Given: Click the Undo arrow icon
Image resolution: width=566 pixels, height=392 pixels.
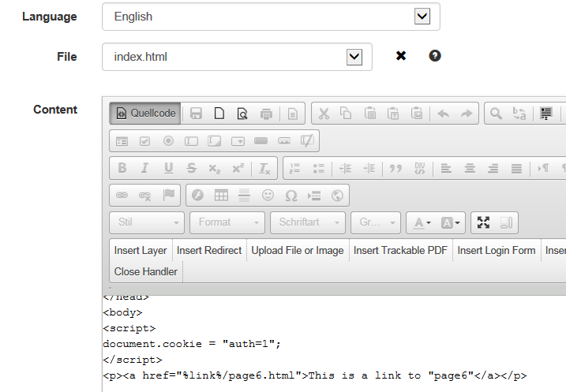Looking at the screenshot, I should (x=444, y=114).
